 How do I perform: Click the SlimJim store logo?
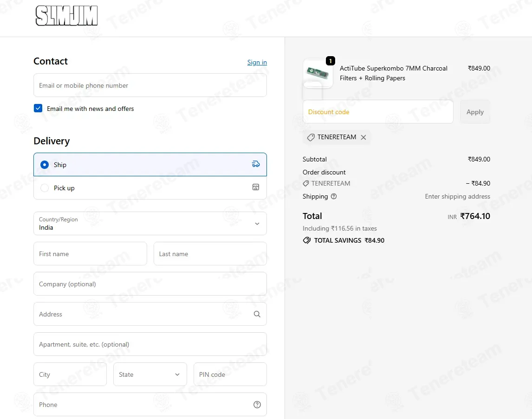click(x=66, y=16)
